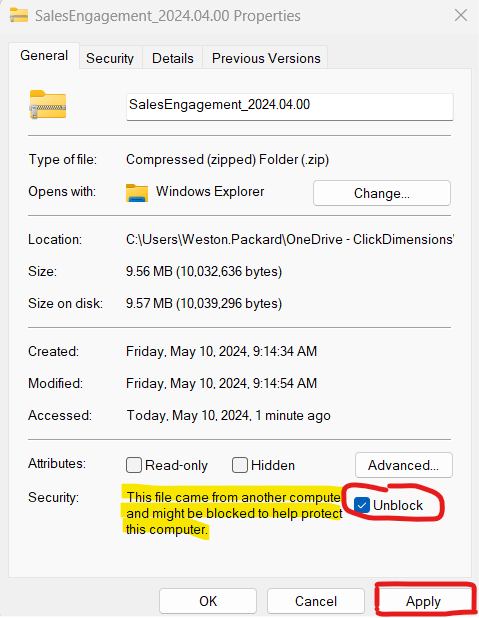
Task: Click the 'Windows Explorer' label
Action: coord(210,192)
